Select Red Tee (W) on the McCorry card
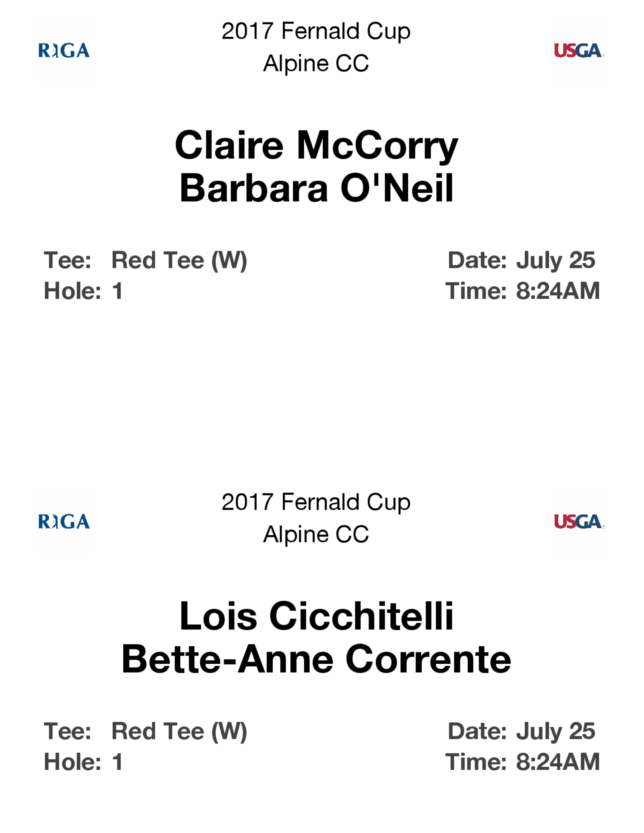The width and height of the screenshot is (644, 833). pos(179,260)
